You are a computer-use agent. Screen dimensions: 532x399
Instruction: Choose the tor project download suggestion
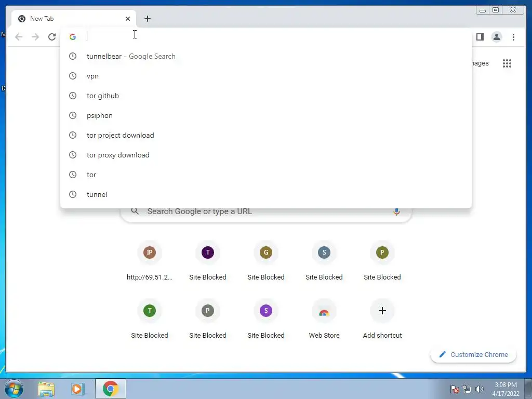pyautogui.click(x=265, y=135)
